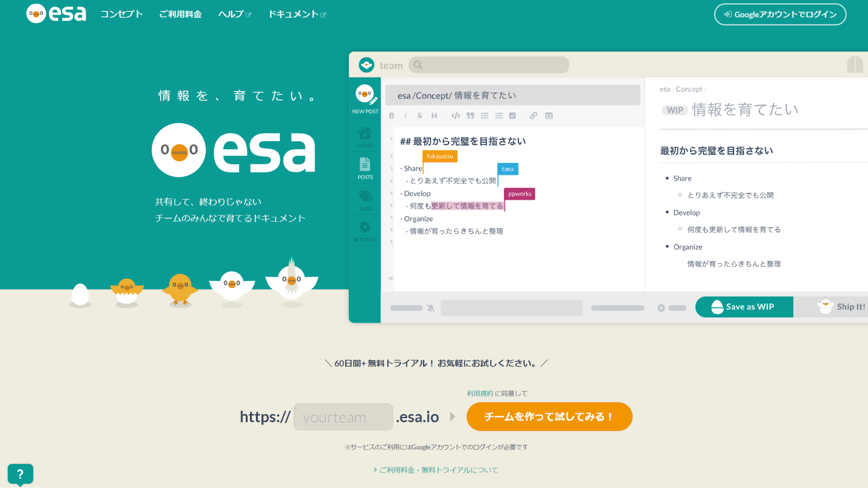Click チームを作って試してみる！ orange button
868x488 pixels.
(x=550, y=416)
